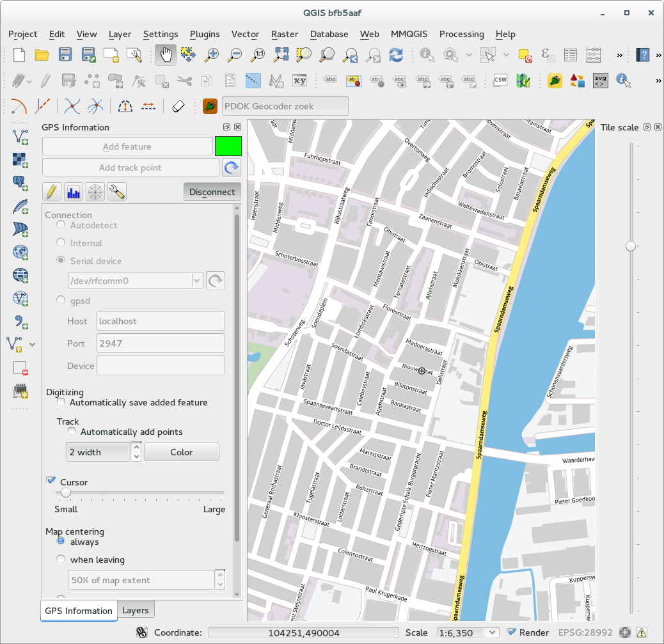Open the attribute table icon

[571, 55]
